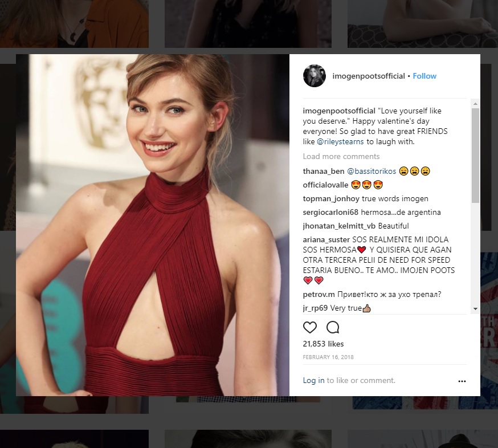The image size is (498, 448).
Task: Open comments with the speech bubble icon
Action: (333, 327)
